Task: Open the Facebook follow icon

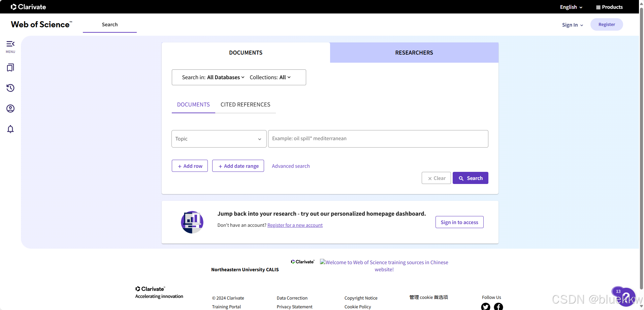Action: click(x=498, y=307)
